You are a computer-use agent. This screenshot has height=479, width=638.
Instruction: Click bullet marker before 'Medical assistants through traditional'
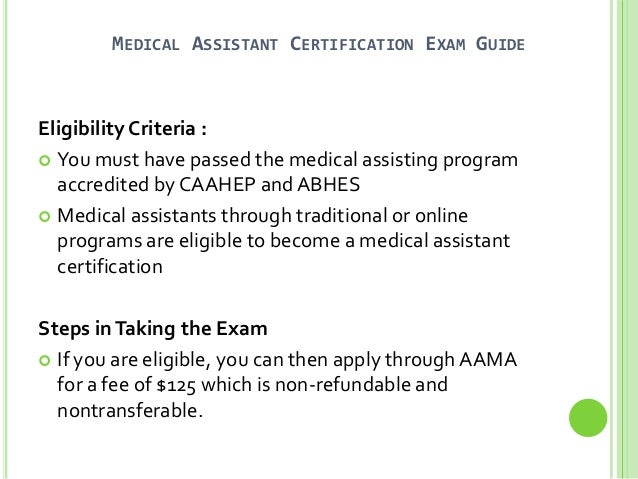(43, 217)
